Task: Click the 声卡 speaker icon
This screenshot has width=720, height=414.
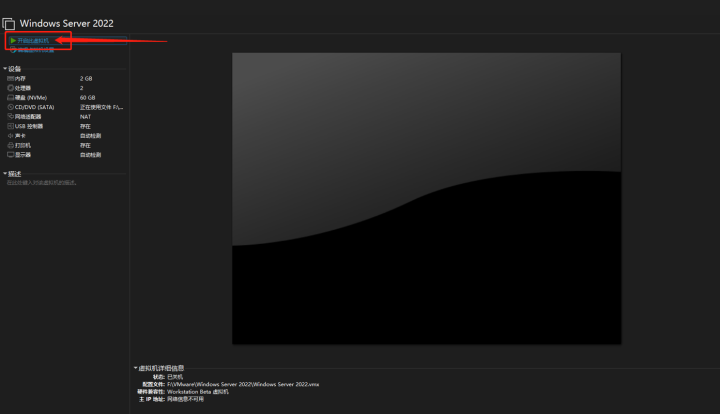Action: pyautogui.click(x=11, y=135)
